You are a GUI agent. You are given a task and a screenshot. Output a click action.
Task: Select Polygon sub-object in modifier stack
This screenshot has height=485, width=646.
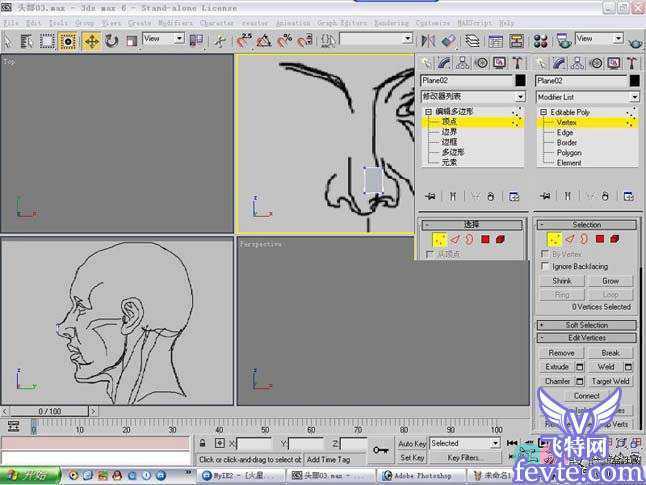pyautogui.click(x=569, y=153)
